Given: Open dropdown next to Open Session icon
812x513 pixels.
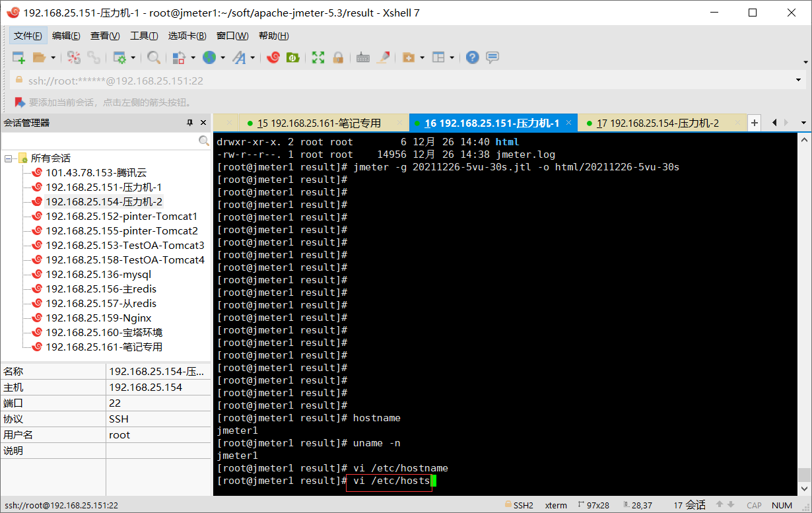Looking at the screenshot, I should click(x=53, y=57).
